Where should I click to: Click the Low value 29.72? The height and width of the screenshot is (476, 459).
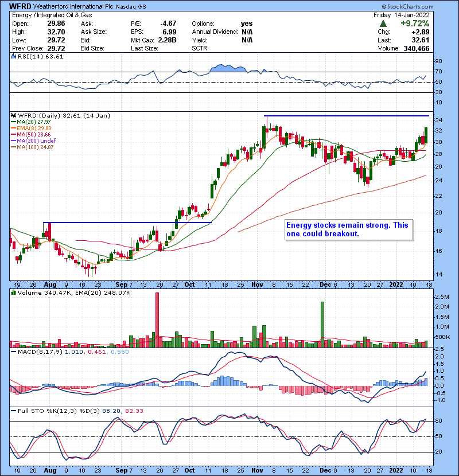(x=56, y=40)
